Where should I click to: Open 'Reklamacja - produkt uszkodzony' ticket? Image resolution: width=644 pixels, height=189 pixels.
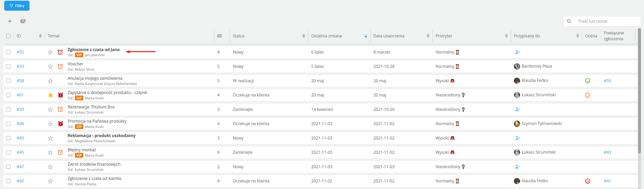102,135
